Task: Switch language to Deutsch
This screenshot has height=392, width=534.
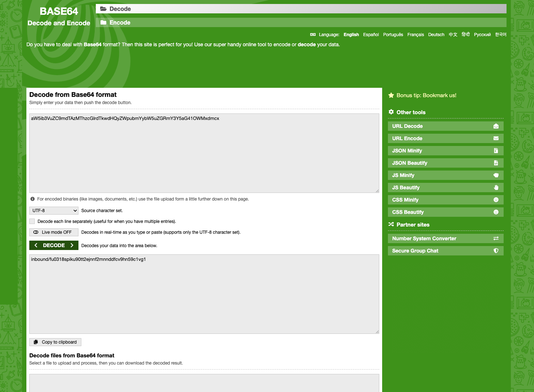Action: pos(436,35)
